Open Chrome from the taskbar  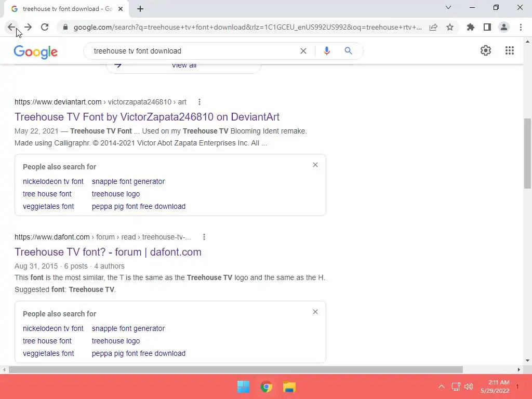coord(267,387)
